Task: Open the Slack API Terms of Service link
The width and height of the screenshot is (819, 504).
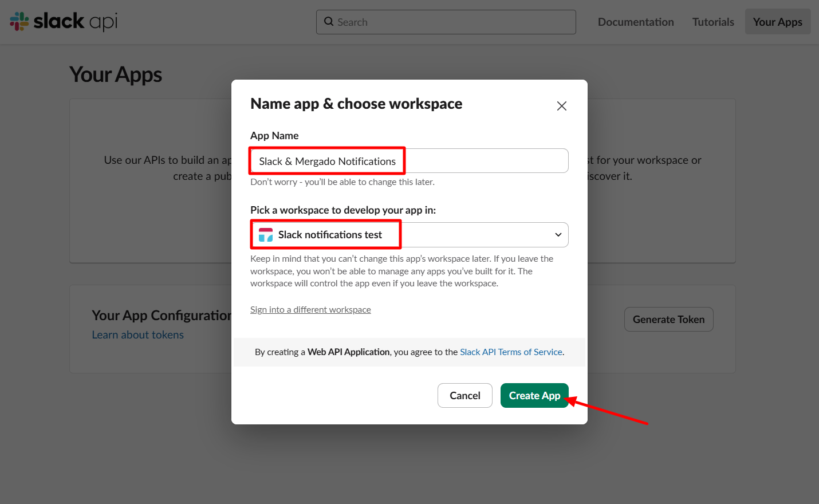Action: 511,352
